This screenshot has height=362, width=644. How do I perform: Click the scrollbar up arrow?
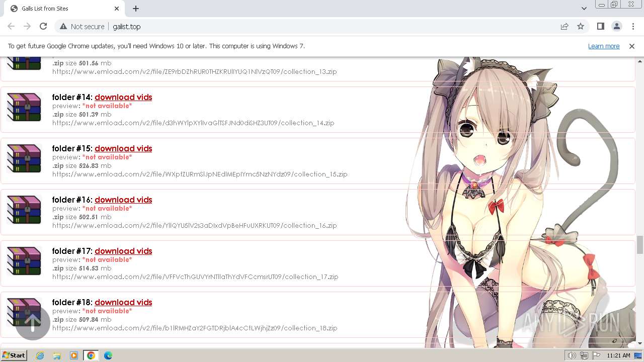click(x=639, y=60)
